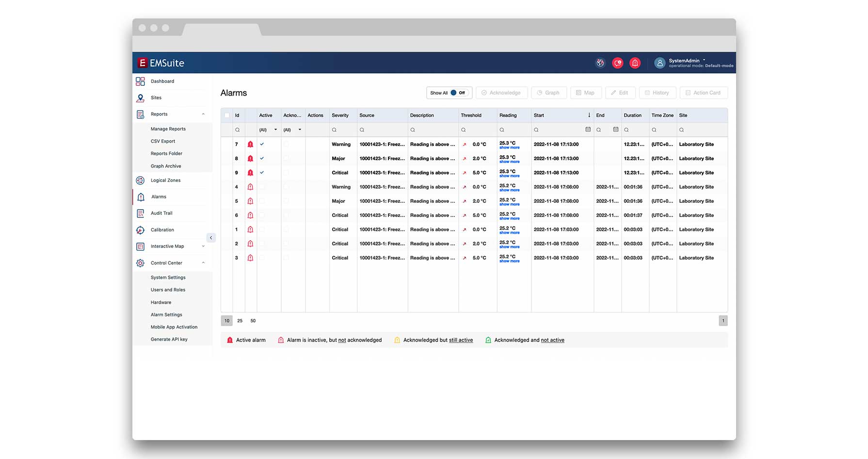Click the Sites map pin icon
868x459 pixels.
click(x=140, y=98)
